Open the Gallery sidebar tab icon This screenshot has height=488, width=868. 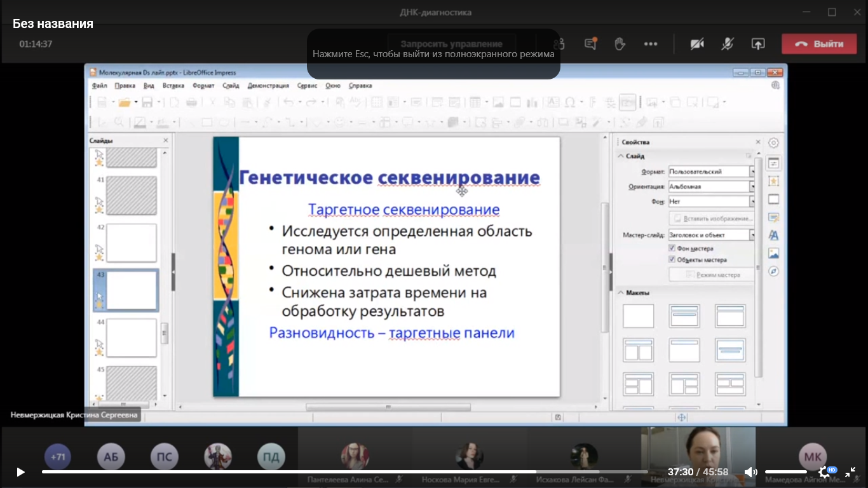773,253
